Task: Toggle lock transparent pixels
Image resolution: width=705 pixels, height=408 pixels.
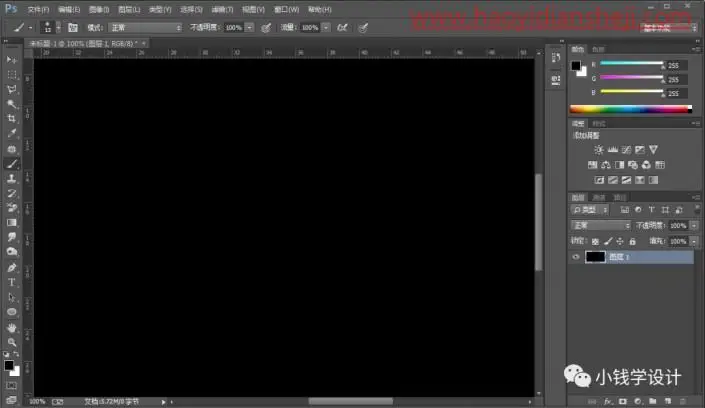Action: (595, 242)
